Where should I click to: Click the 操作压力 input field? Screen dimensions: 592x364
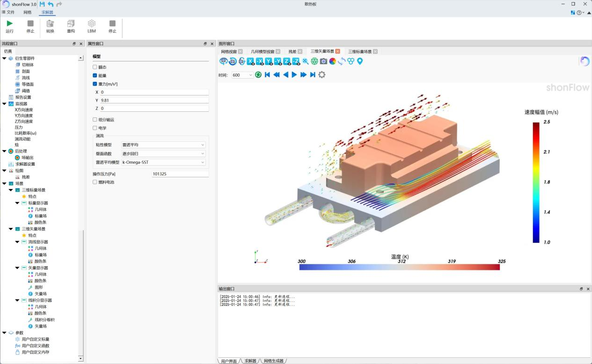pos(180,174)
